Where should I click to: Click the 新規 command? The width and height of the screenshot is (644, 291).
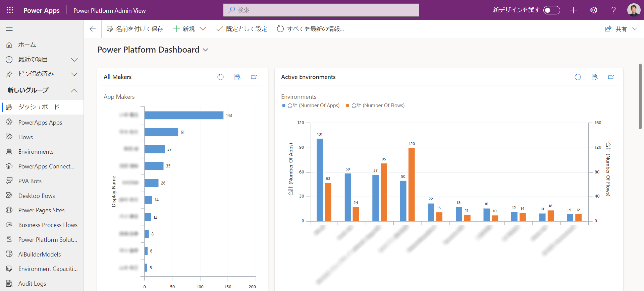tap(184, 29)
